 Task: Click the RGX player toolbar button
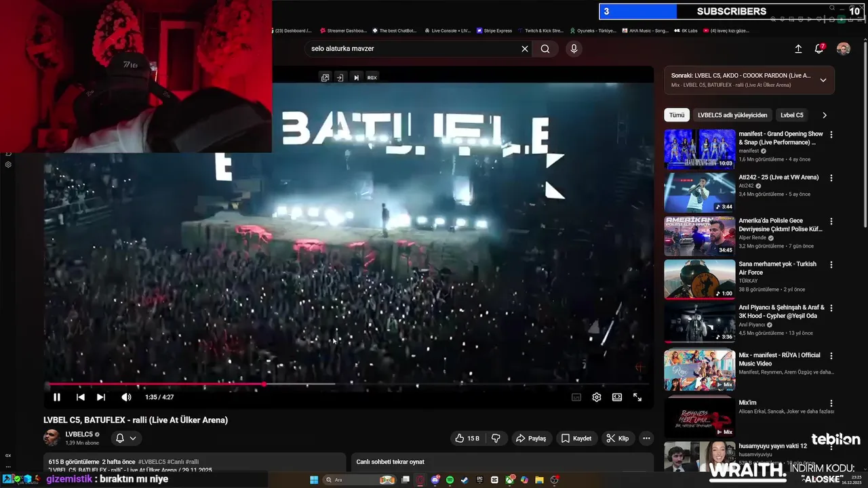372,78
